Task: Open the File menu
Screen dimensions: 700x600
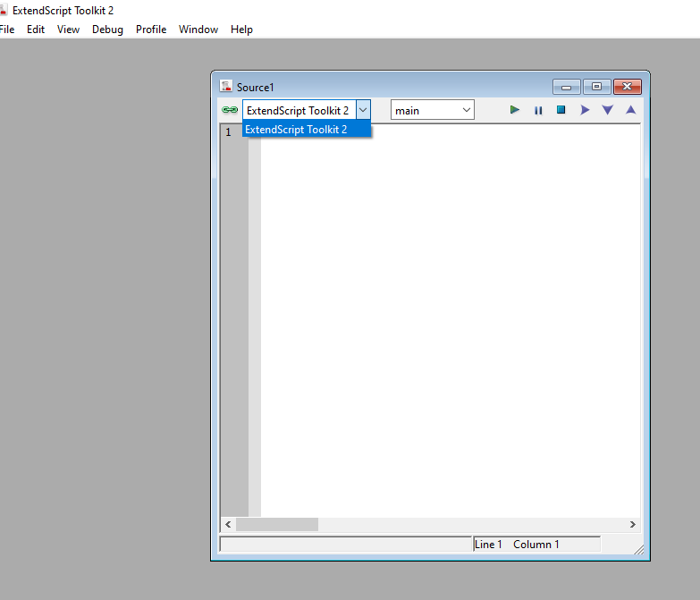Action: coord(6,30)
